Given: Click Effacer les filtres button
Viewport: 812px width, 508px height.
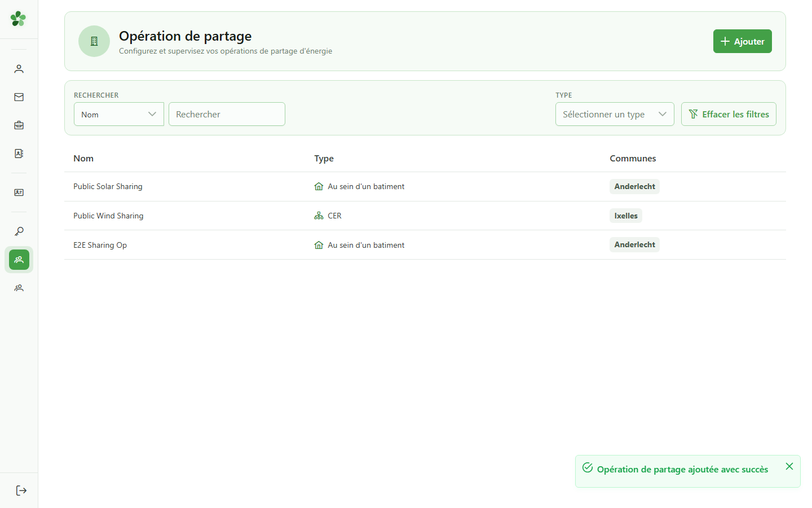Looking at the screenshot, I should pos(729,114).
